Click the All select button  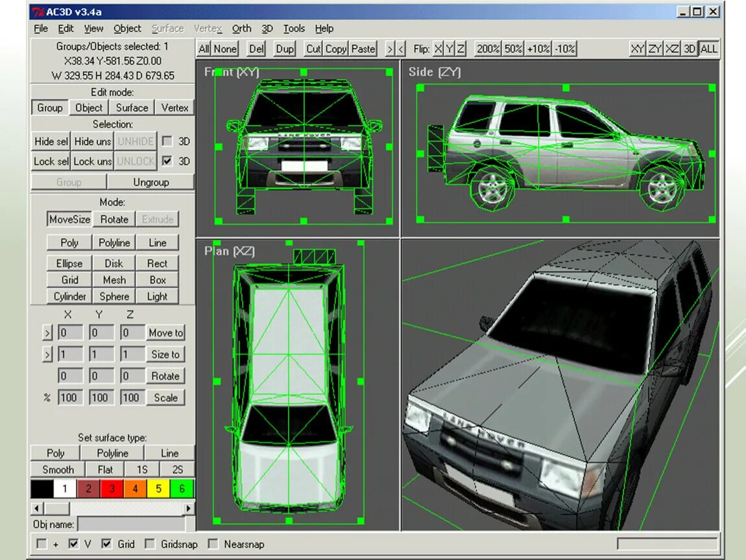coord(204,49)
